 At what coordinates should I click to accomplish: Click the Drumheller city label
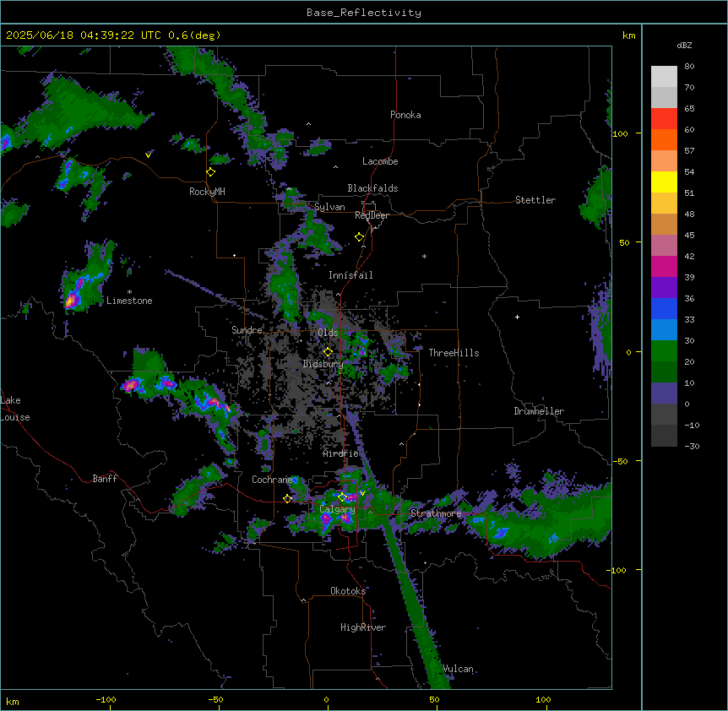point(539,411)
